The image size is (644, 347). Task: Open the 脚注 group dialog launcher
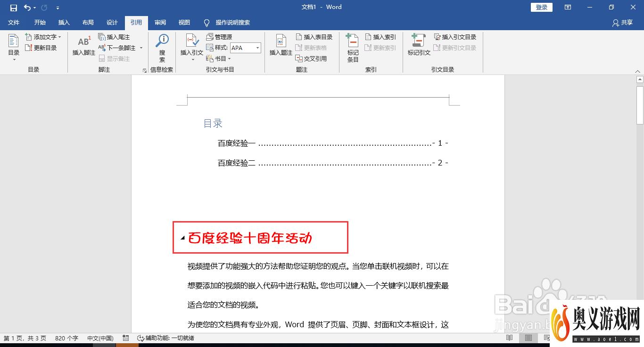click(x=144, y=71)
